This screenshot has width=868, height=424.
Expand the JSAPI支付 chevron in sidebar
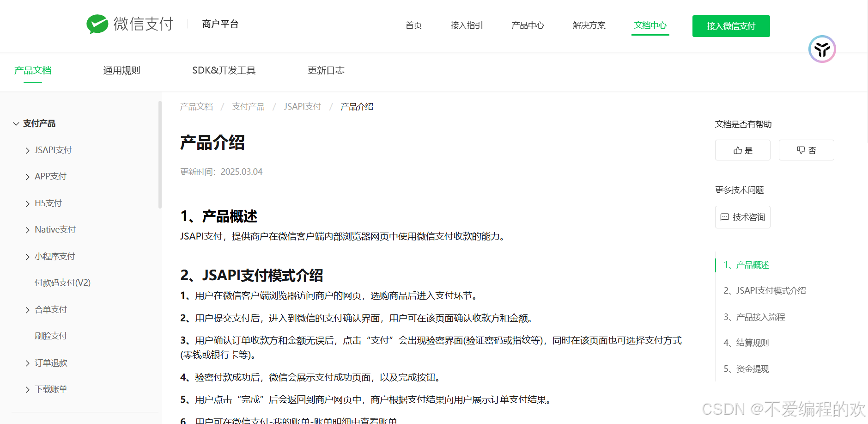(27, 151)
